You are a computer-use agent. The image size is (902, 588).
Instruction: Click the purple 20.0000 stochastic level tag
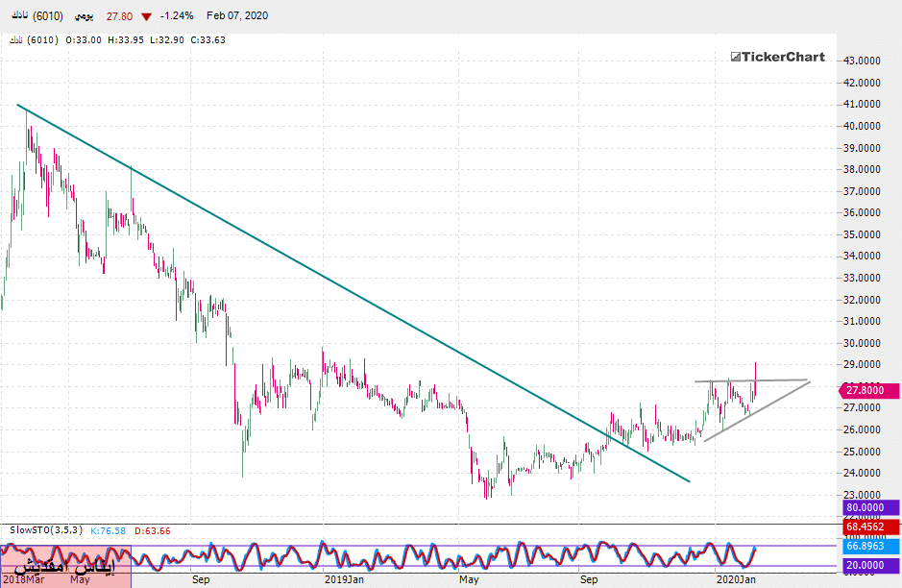pos(870,567)
